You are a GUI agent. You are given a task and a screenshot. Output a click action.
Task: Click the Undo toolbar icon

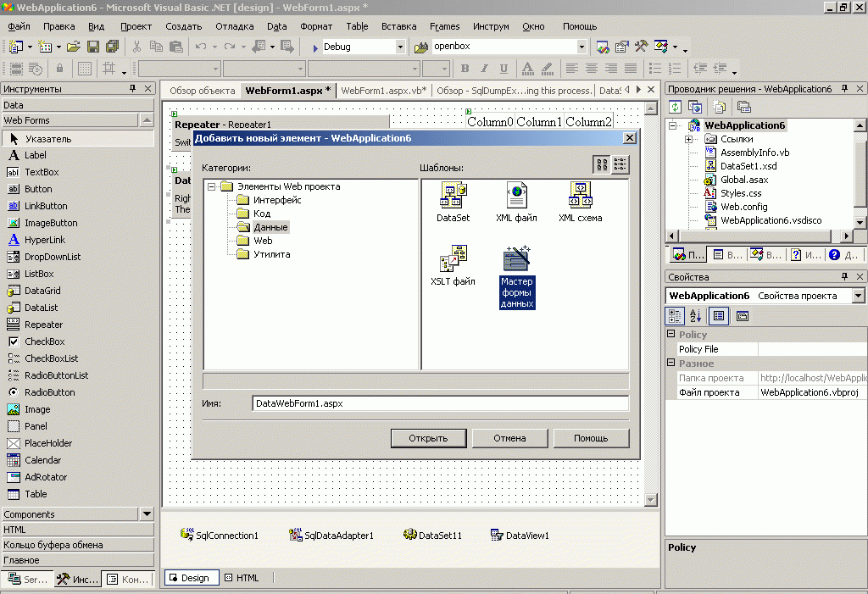click(201, 47)
